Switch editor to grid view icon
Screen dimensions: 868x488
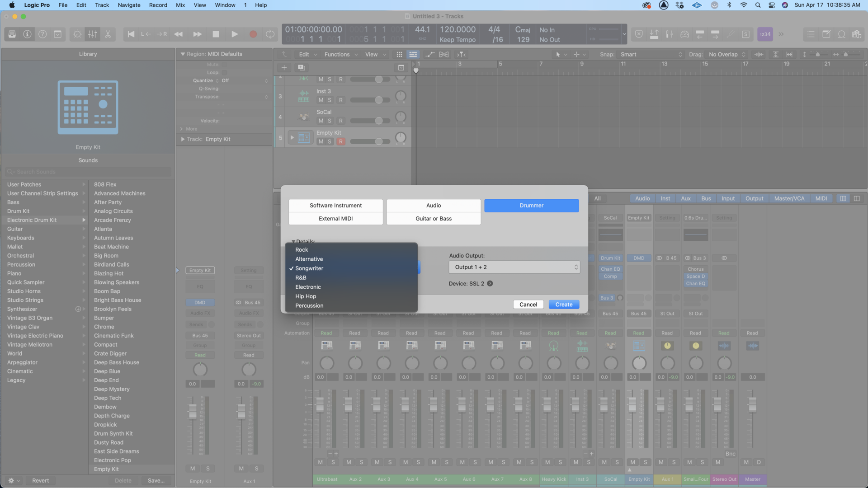pyautogui.click(x=399, y=54)
